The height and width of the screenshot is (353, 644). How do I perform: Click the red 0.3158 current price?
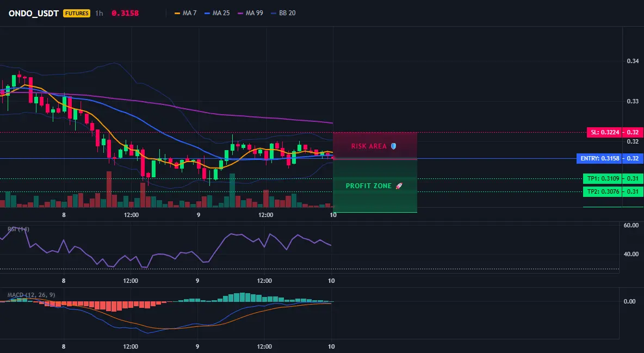click(125, 13)
